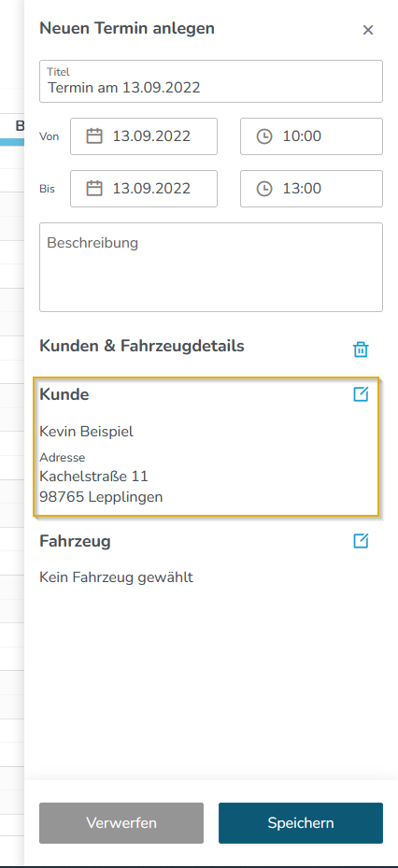Open the Von date picker showing 13.09.2022
The width and height of the screenshot is (398, 868).
tap(144, 136)
